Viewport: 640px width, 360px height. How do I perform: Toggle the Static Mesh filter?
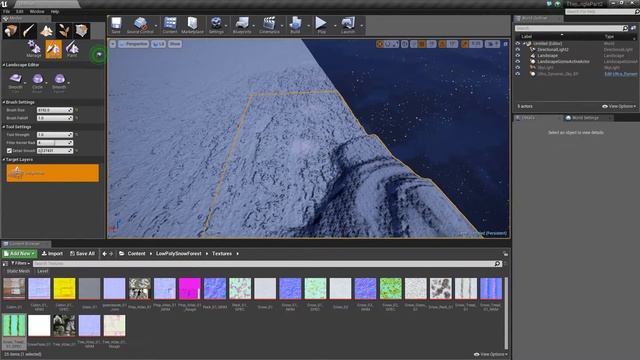[x=18, y=271]
